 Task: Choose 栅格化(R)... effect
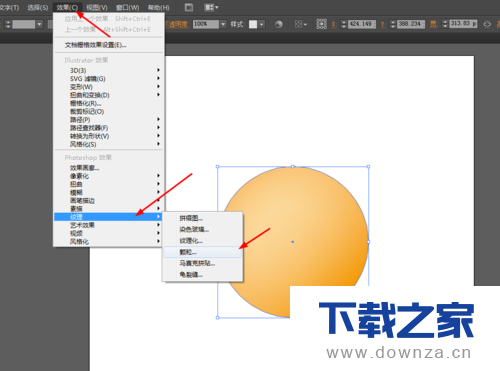coord(109,103)
